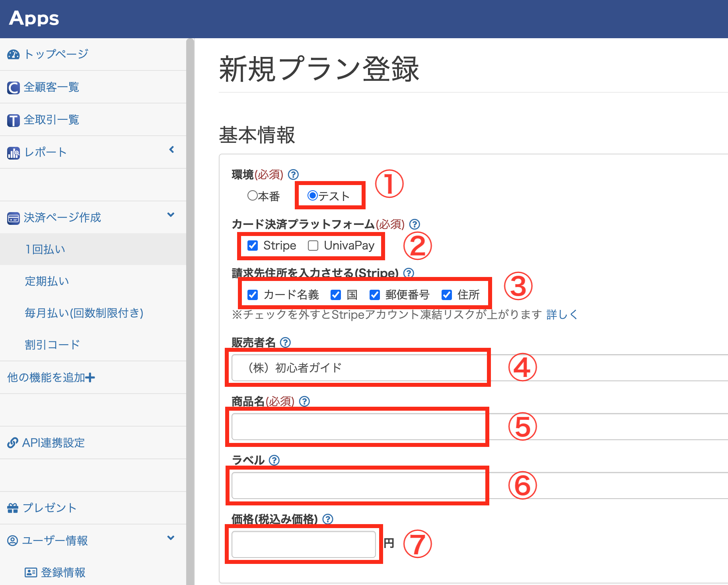Click the 商品名 input field

click(358, 427)
